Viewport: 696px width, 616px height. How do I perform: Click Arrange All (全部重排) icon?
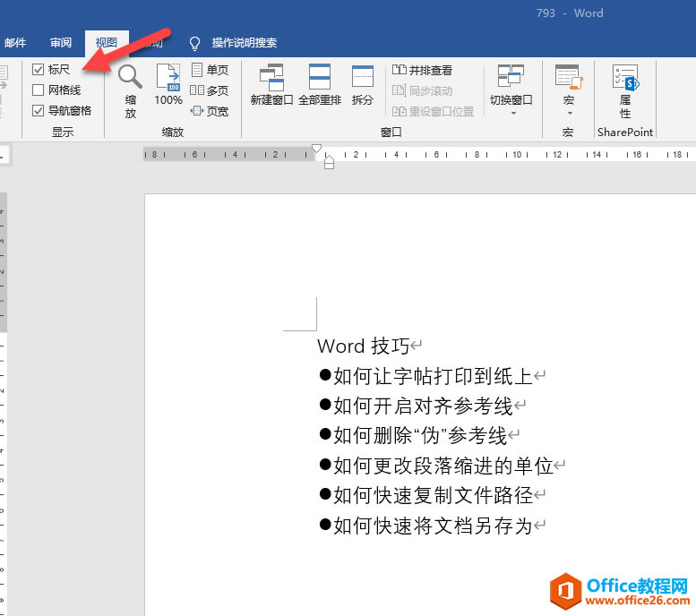pyautogui.click(x=320, y=84)
